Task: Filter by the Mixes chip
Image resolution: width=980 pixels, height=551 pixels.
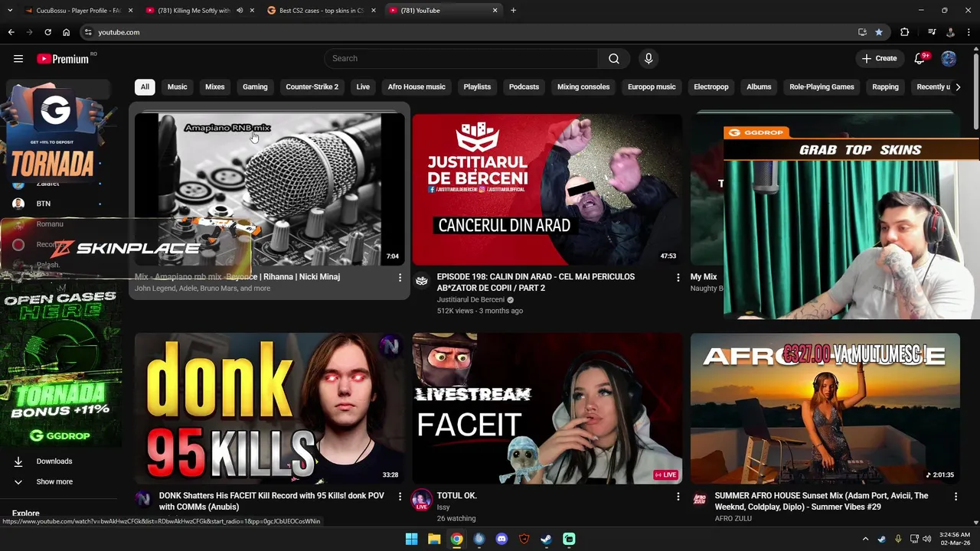Action: point(214,87)
